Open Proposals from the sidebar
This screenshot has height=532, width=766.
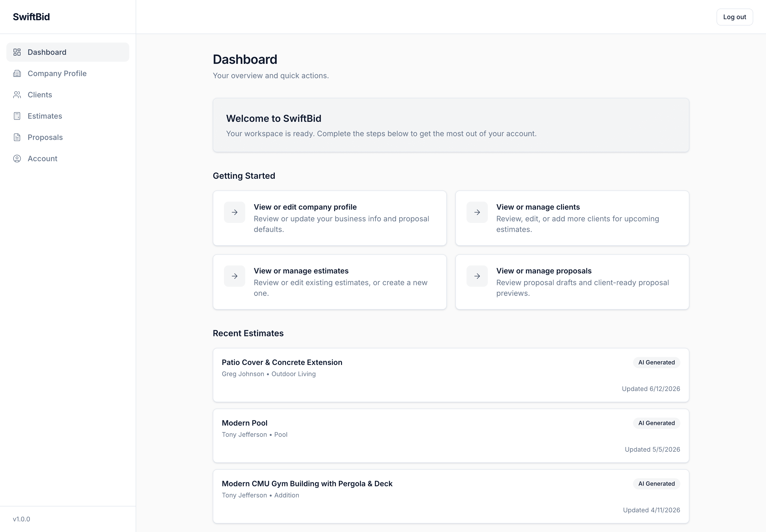(68, 137)
